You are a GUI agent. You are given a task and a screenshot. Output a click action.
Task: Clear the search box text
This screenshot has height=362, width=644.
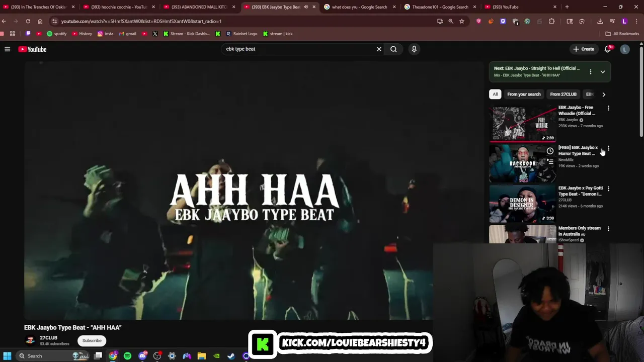pos(379,49)
